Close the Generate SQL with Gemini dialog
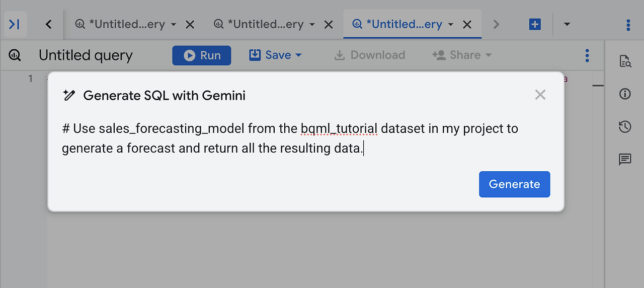 540,95
